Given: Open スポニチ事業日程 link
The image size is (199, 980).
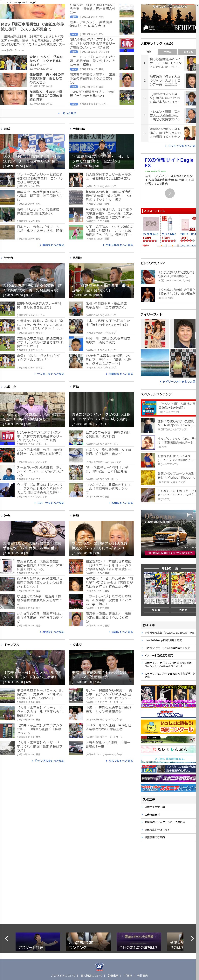Looking at the screenshot, I should [x=154, y=807].
